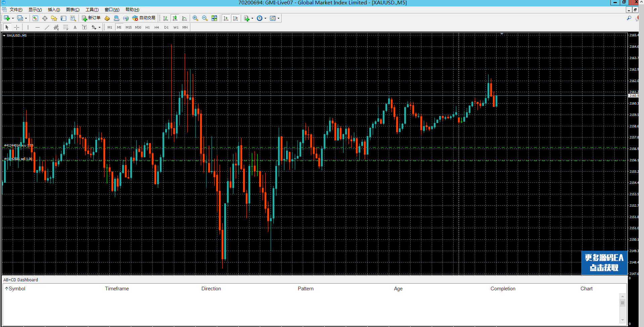Open the 工具(T) menu
This screenshot has height=327, width=644.
click(92, 9)
